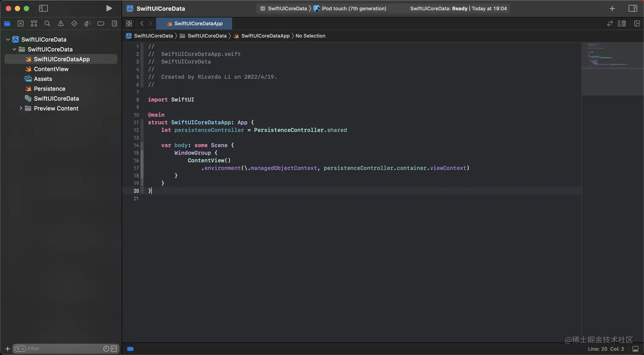Open ContentView file in navigator

(x=51, y=69)
